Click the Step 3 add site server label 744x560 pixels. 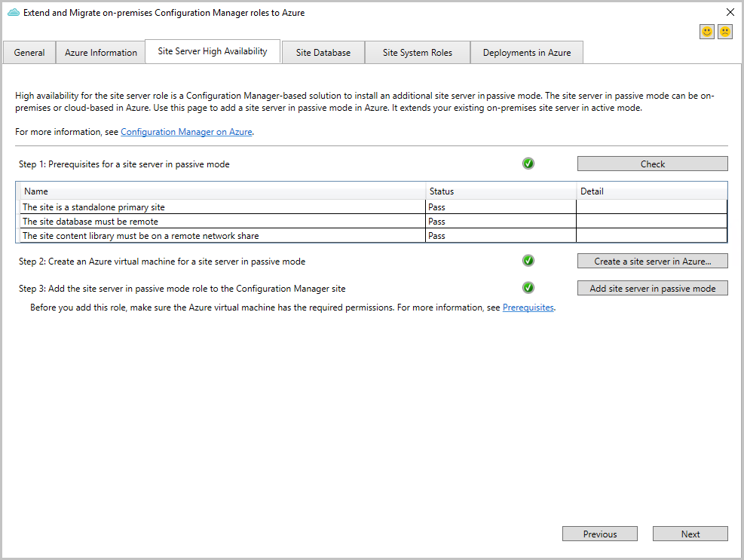(x=182, y=289)
